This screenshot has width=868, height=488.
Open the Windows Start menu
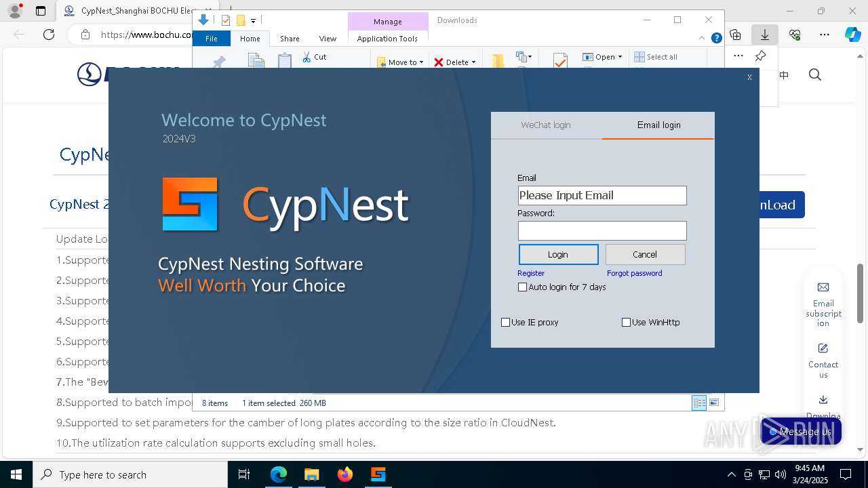point(16,474)
